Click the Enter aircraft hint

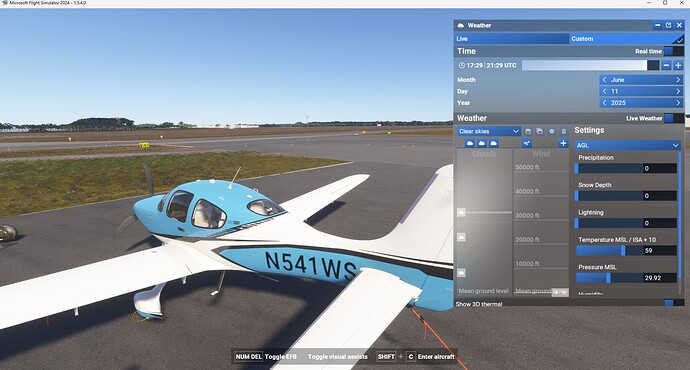[436, 357]
